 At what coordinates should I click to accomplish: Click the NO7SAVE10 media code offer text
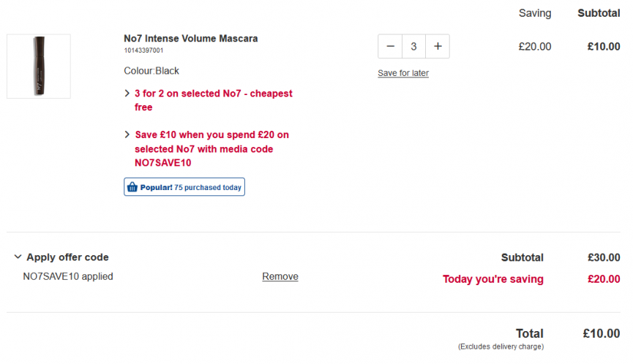click(211, 149)
